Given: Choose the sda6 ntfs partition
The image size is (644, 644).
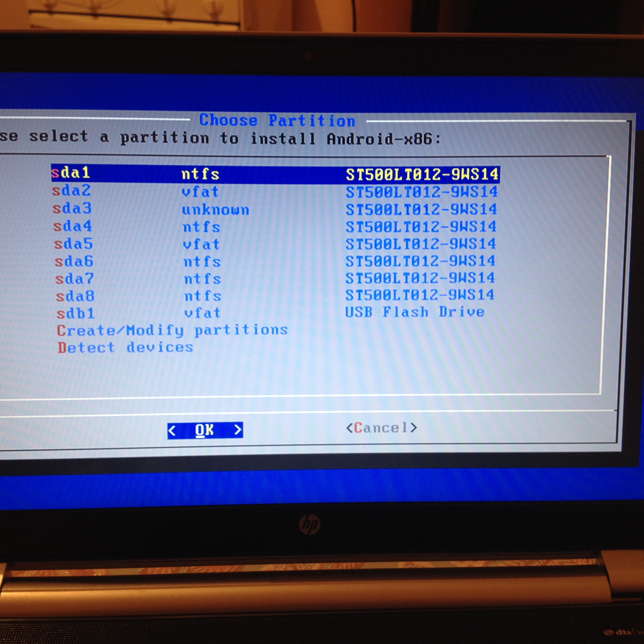Looking at the screenshot, I should tap(275, 261).
